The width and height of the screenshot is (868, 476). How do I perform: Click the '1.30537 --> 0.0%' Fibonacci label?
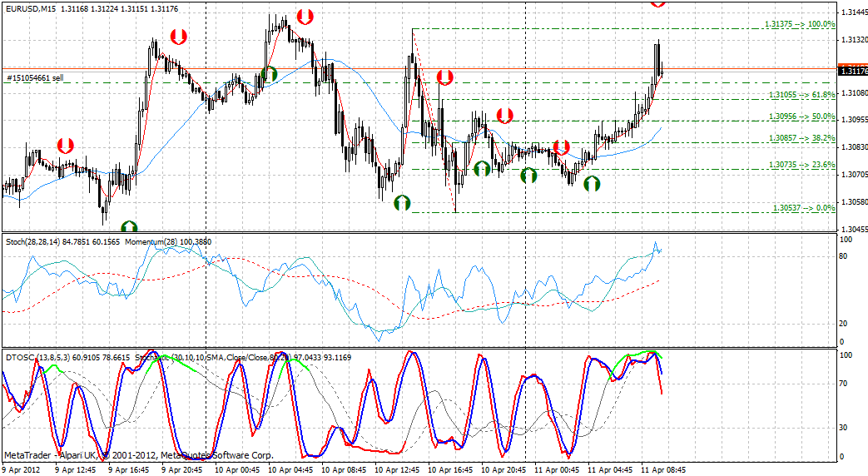click(x=805, y=207)
